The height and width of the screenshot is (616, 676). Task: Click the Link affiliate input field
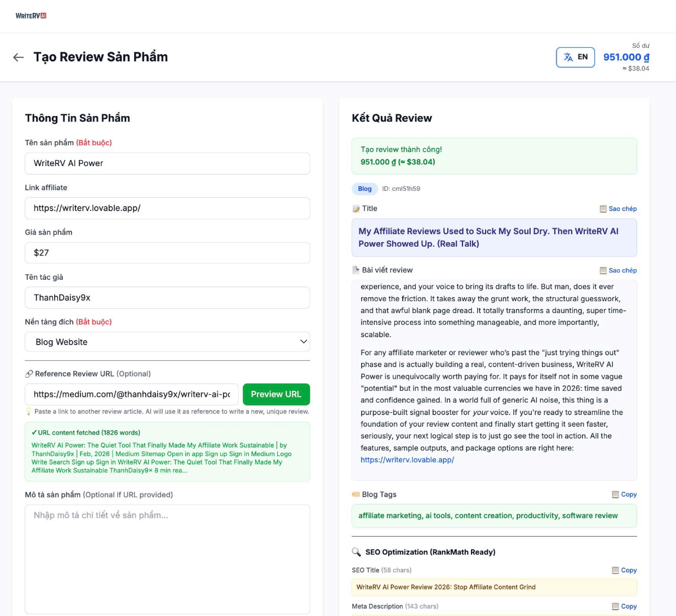click(x=167, y=208)
